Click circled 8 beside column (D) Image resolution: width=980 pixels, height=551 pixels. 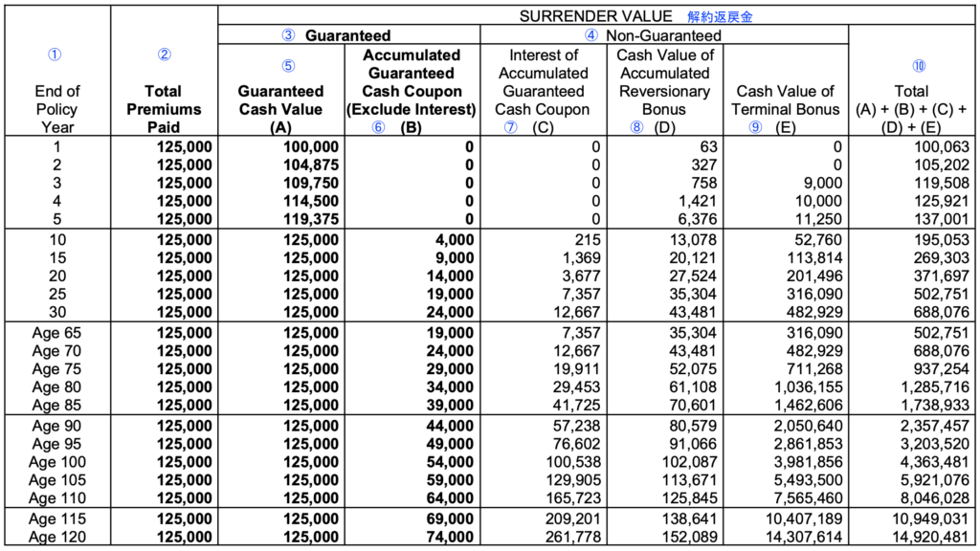[636, 127]
